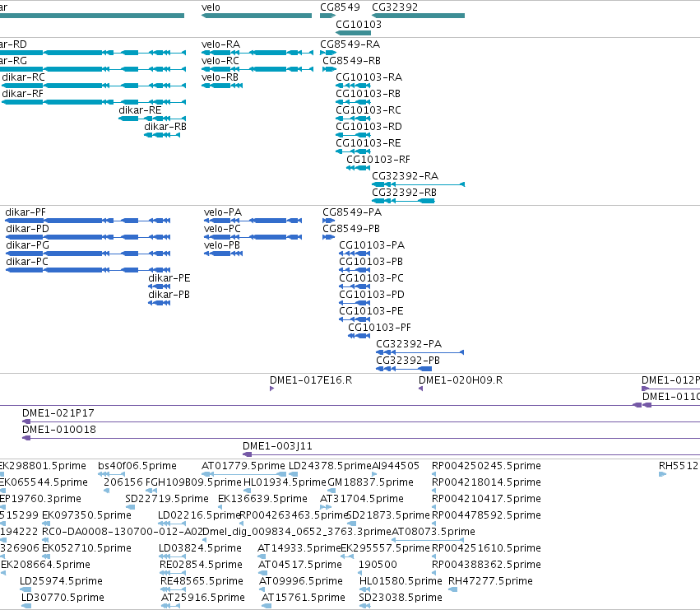
Task: Click CG10103-RB transcript
Action: click(353, 102)
